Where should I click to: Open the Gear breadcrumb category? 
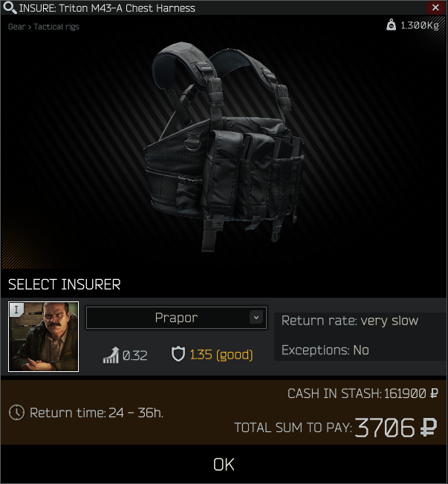pyautogui.click(x=16, y=27)
